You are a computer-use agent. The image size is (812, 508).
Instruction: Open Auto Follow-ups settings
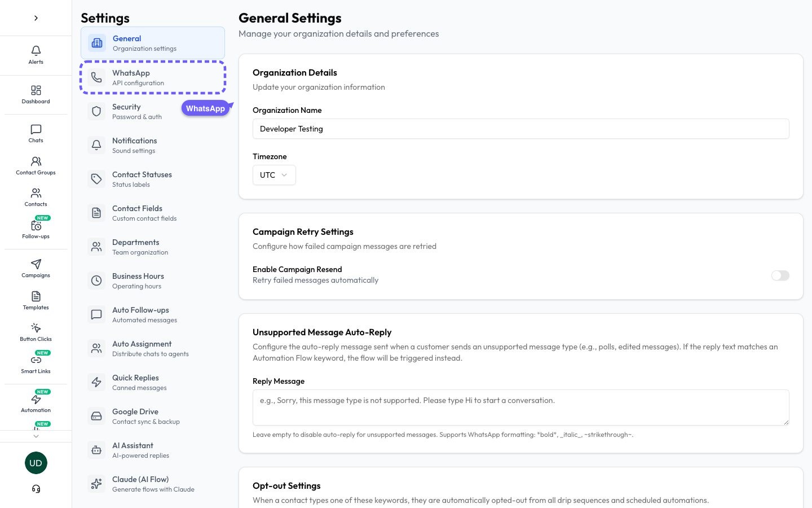[x=153, y=314]
